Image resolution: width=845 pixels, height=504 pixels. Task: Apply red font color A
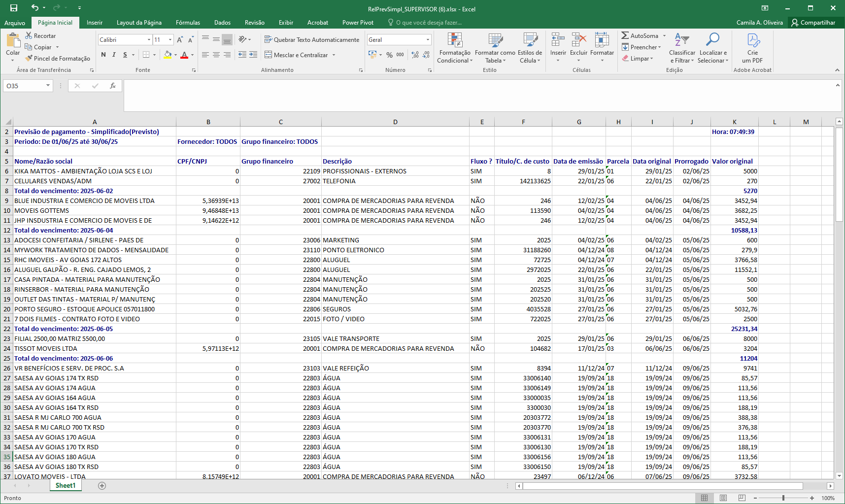[x=184, y=55]
